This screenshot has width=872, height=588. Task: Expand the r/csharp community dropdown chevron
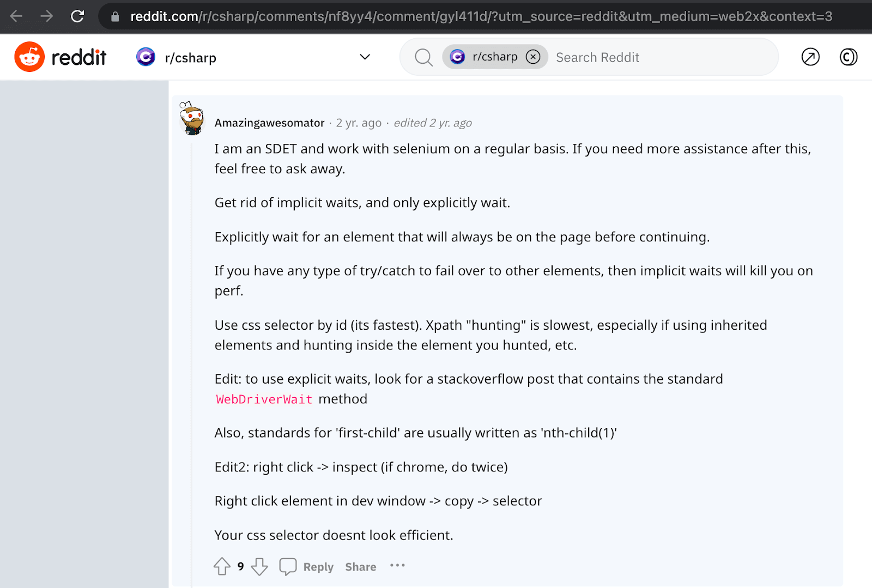(365, 57)
